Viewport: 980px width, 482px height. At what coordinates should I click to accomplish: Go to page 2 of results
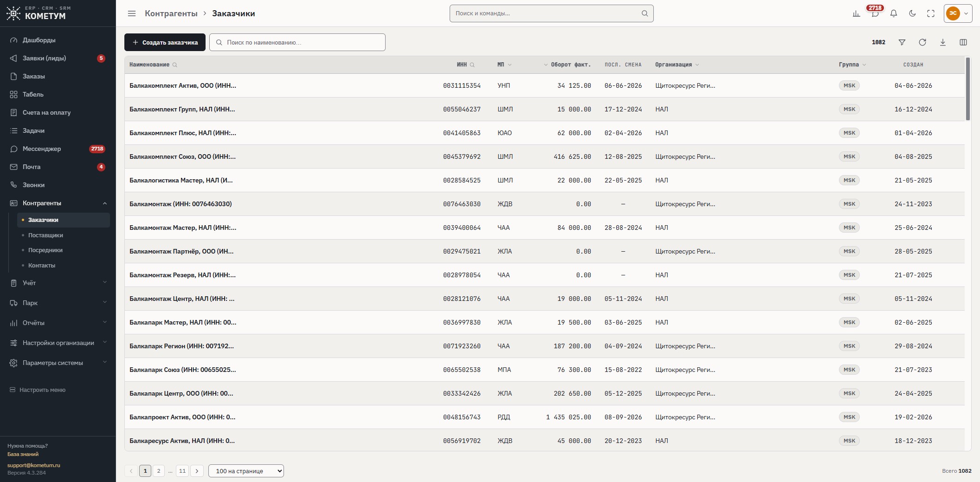[x=159, y=471]
